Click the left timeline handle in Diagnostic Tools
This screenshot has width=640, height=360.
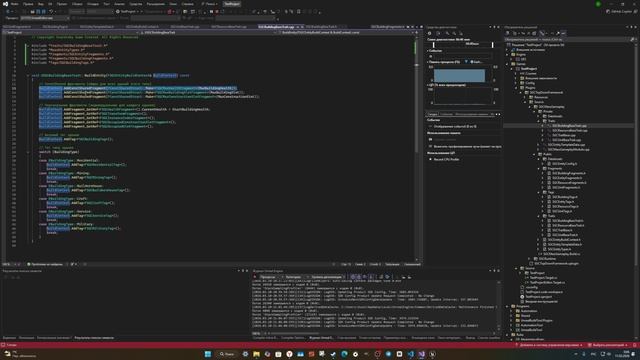[x=433, y=44]
